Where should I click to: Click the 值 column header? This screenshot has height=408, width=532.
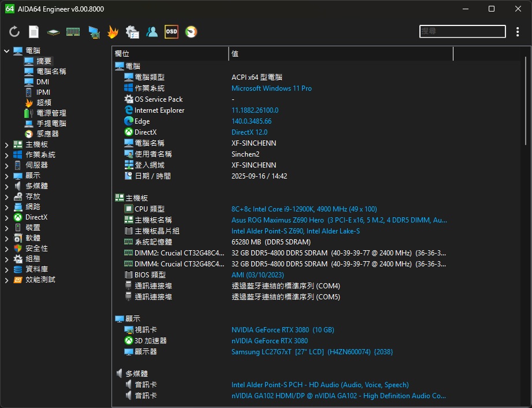[x=341, y=54]
